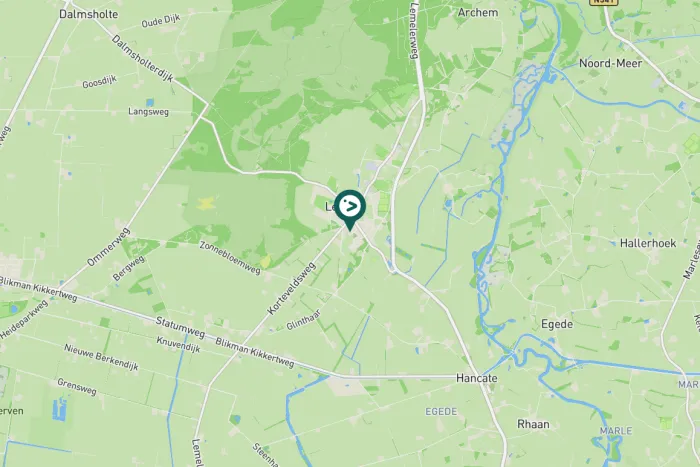Select the Langsweg road label

[x=149, y=112]
